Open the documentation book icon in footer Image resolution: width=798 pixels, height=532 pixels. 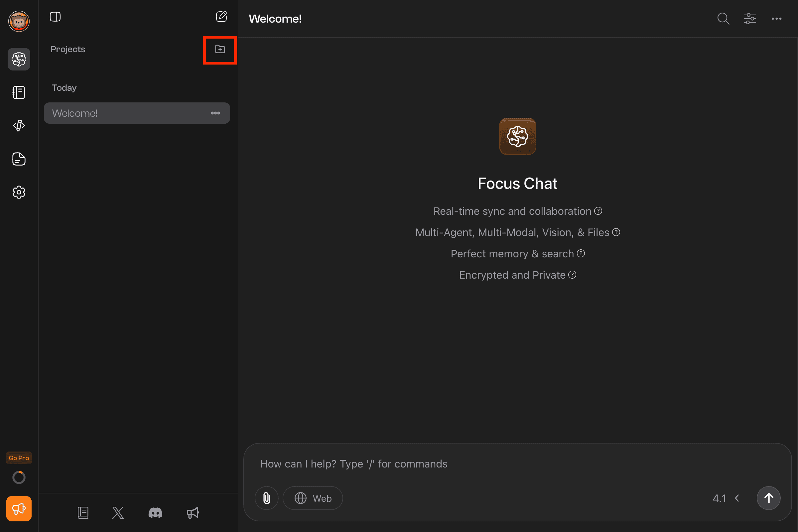point(83,512)
